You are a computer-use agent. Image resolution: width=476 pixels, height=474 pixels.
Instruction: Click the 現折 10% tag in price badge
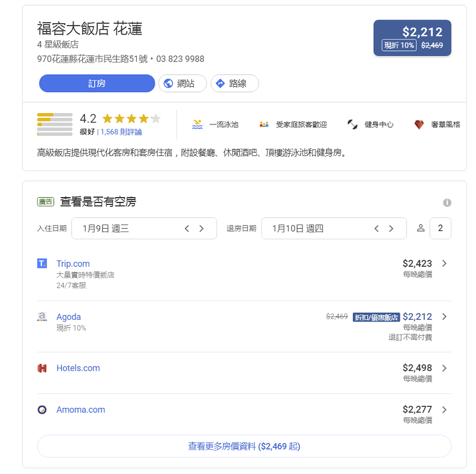pyautogui.click(x=399, y=45)
